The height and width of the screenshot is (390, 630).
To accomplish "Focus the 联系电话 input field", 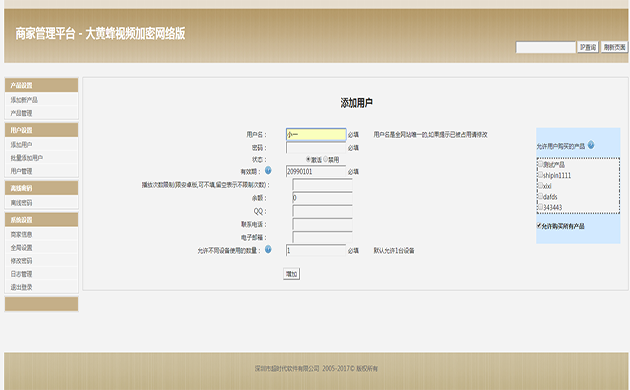I will click(x=322, y=224).
